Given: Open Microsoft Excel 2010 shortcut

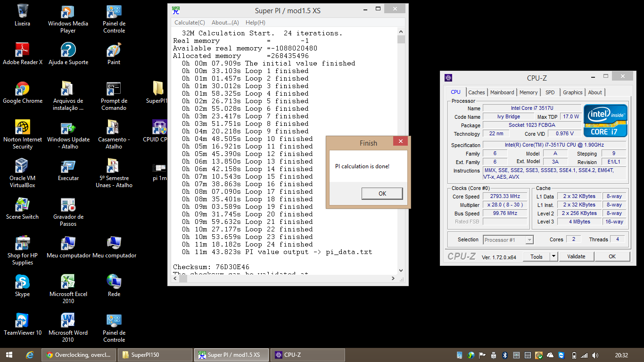Looking at the screenshot, I should click(68, 289).
